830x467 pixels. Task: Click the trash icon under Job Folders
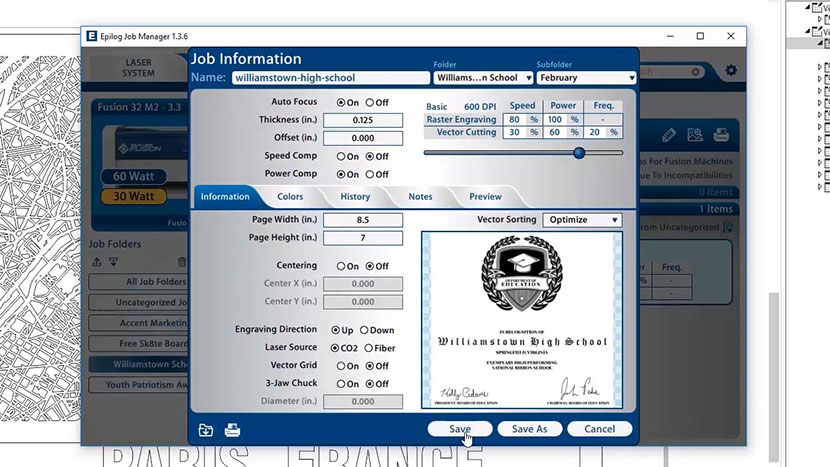click(181, 262)
